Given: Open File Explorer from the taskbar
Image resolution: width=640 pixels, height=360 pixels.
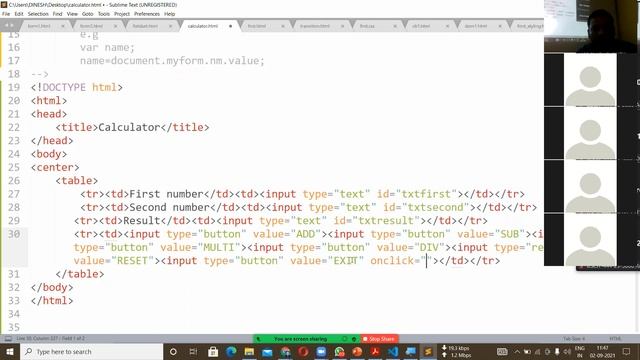Looking at the screenshot, I should pyautogui.click(x=249, y=351).
